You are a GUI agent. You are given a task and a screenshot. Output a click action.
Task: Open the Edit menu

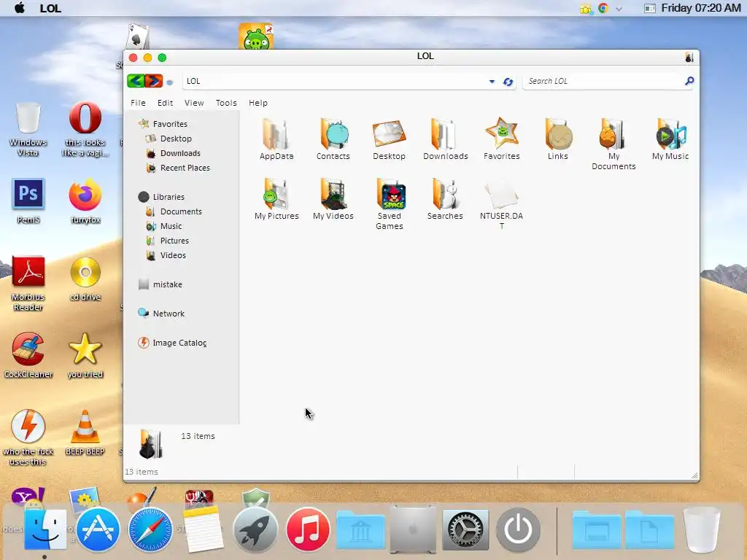click(166, 103)
